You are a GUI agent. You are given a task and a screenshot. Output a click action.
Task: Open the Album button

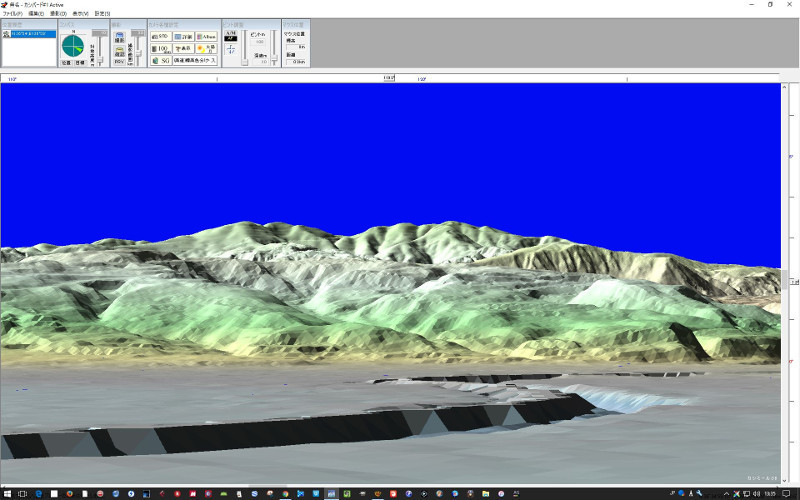[x=207, y=37]
